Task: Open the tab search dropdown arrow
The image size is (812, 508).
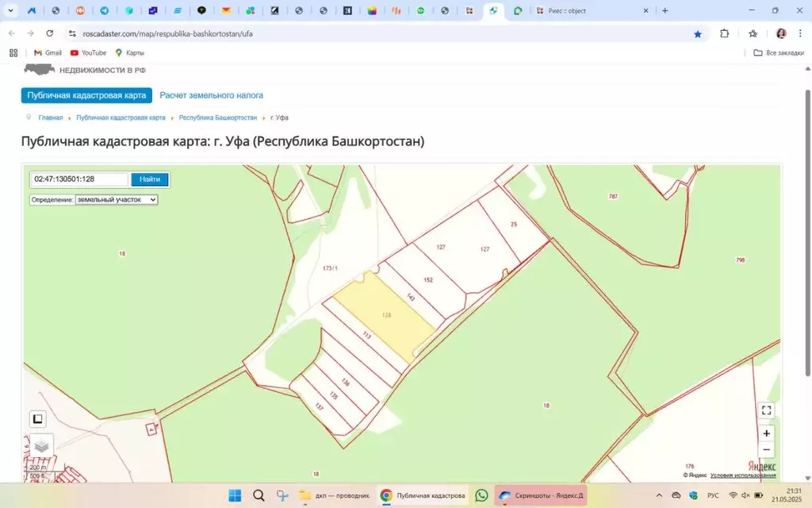Action: 11,11
